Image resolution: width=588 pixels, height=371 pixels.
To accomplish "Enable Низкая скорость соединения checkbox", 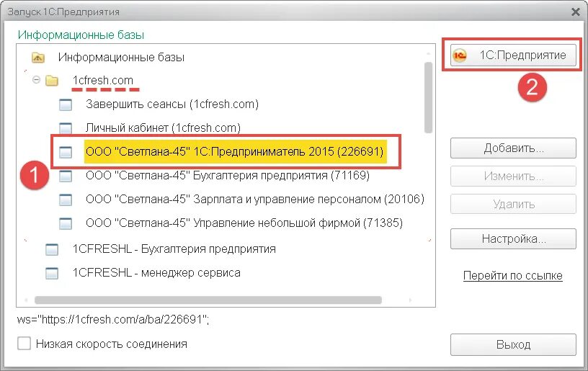I will (x=24, y=344).
